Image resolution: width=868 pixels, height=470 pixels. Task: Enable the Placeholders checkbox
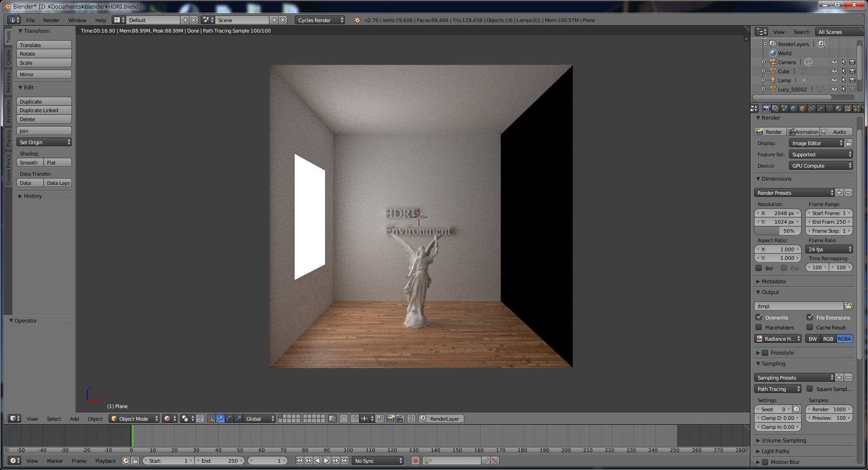(759, 328)
